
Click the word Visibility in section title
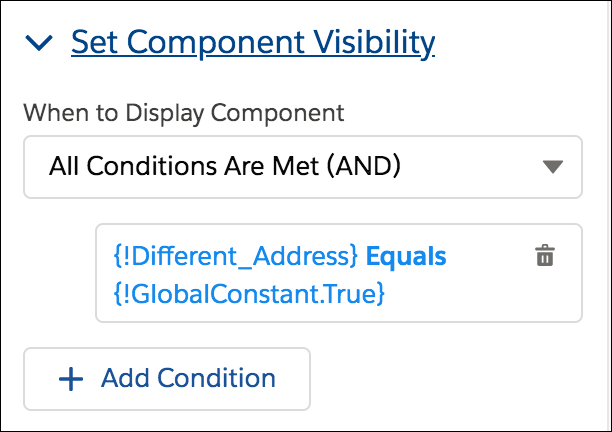[x=374, y=42]
